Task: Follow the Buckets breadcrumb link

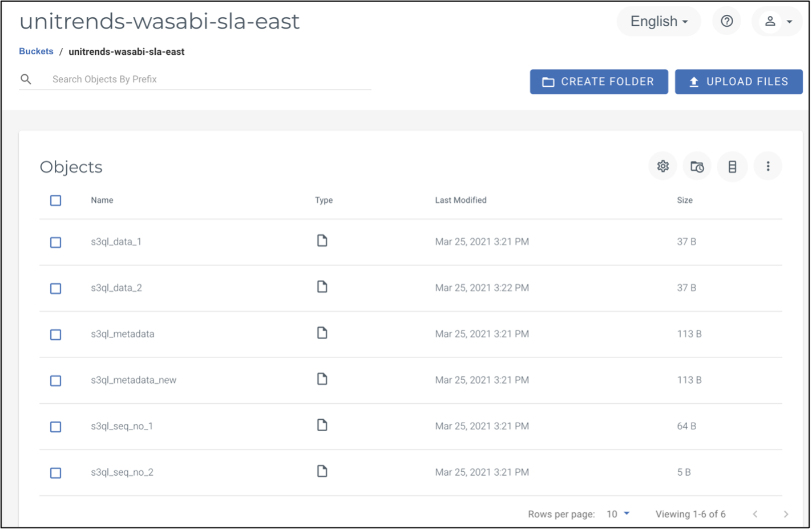Action: coord(36,51)
